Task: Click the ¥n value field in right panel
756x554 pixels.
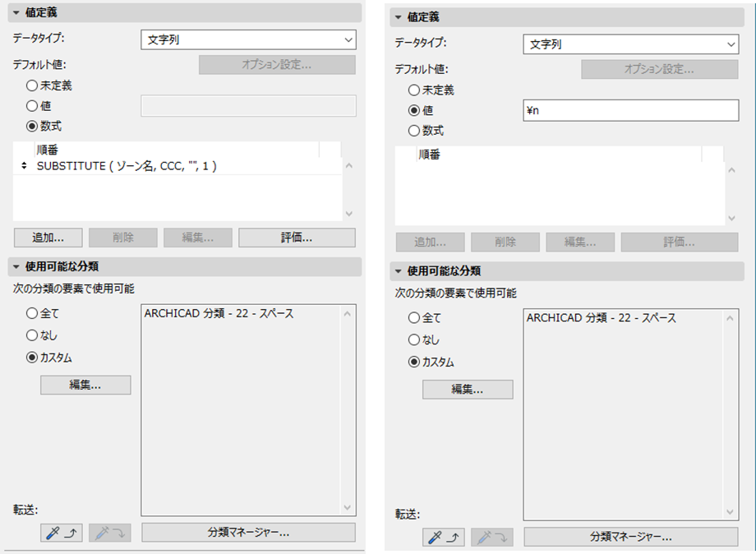Action: (x=630, y=110)
